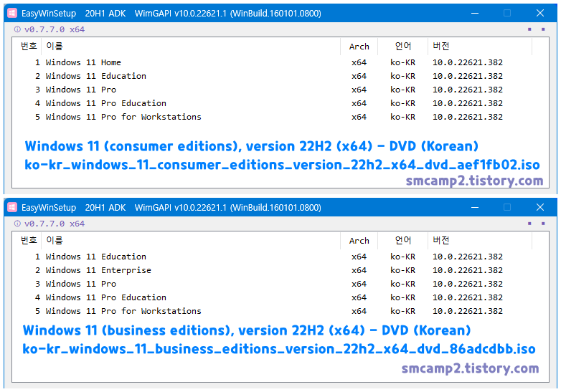This screenshot has width=561, height=392.
Task: Click the x64 cell in the Home row
Action: coord(359,62)
